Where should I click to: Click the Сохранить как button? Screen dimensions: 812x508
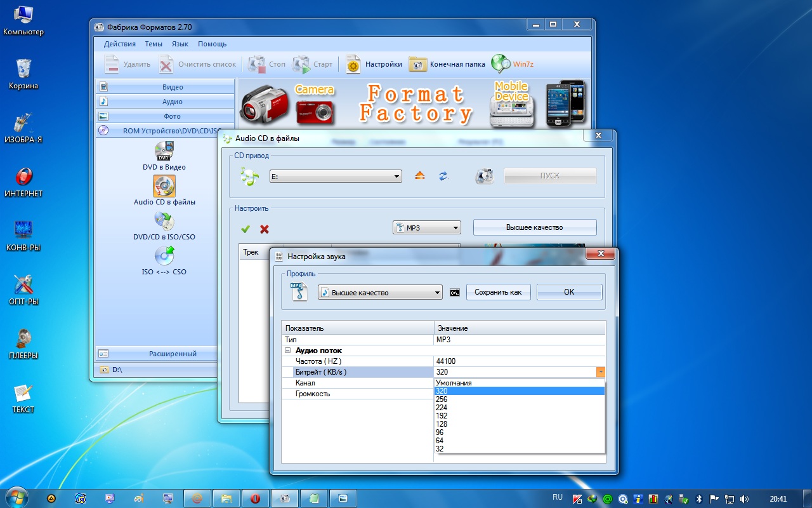(499, 292)
